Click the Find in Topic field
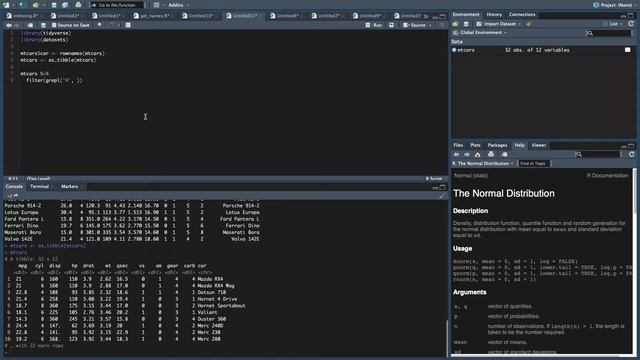640x360 pixels. [x=534, y=163]
